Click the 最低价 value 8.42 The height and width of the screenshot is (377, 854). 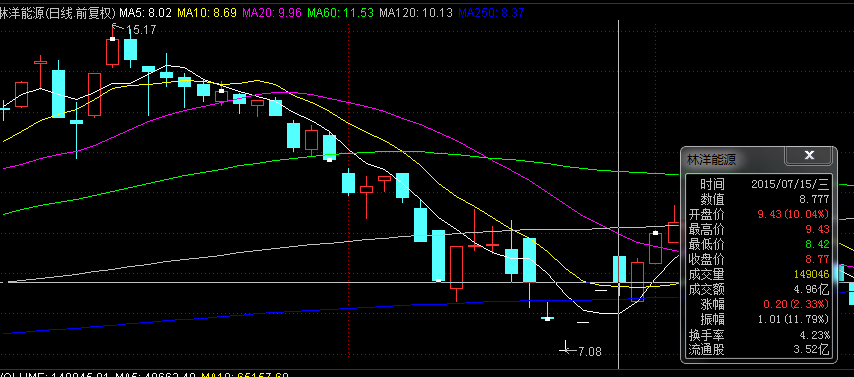tap(818, 244)
